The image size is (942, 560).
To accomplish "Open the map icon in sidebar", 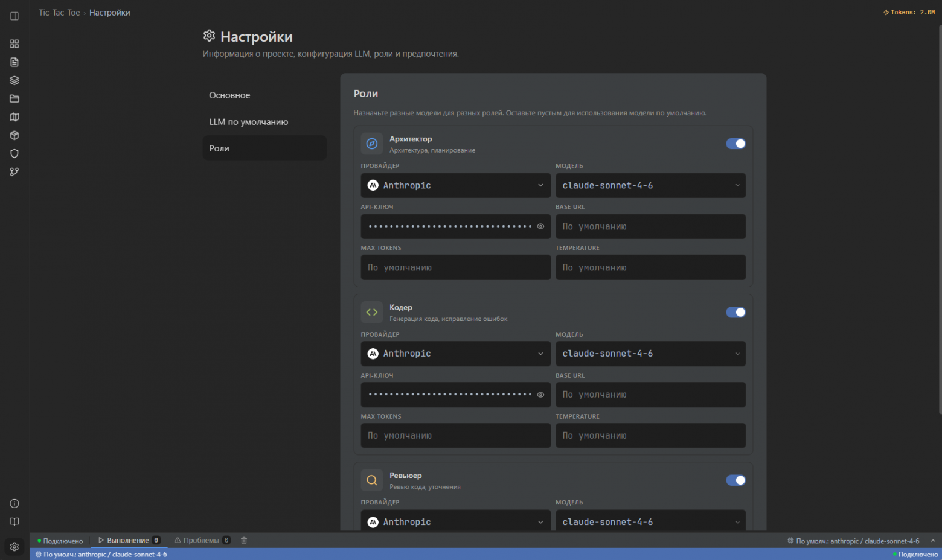I will click(x=14, y=117).
